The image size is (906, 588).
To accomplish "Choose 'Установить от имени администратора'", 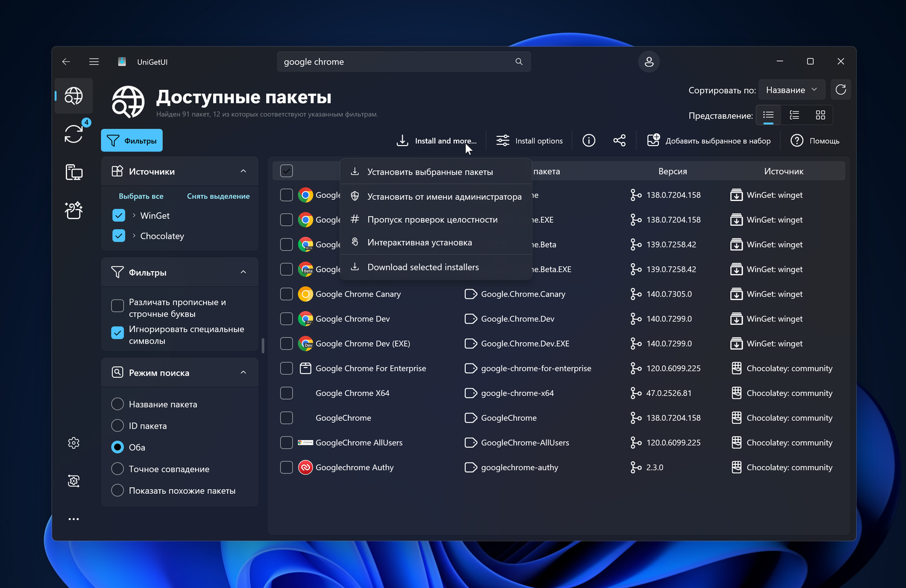I will tap(436, 196).
